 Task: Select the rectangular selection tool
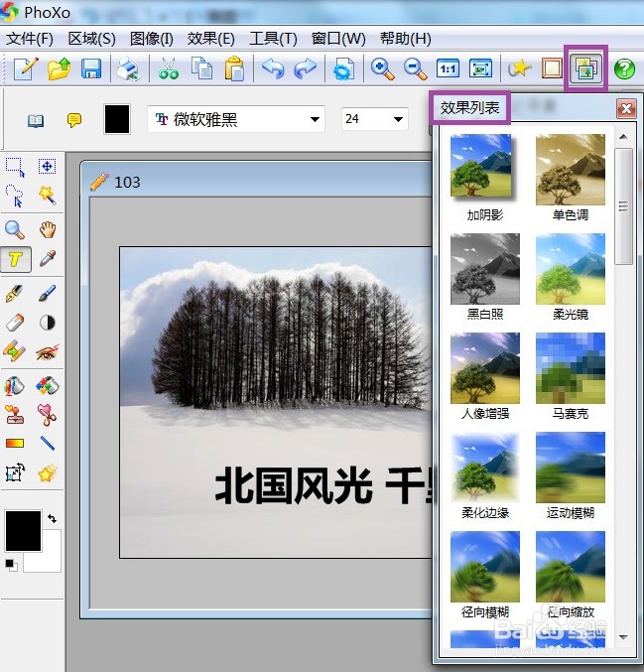[x=15, y=167]
